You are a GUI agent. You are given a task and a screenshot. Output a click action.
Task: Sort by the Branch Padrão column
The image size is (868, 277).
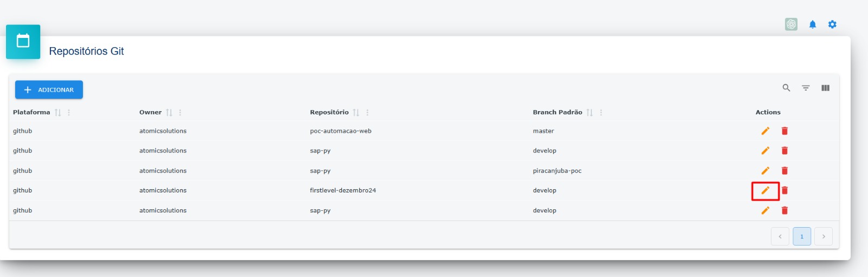(589, 112)
